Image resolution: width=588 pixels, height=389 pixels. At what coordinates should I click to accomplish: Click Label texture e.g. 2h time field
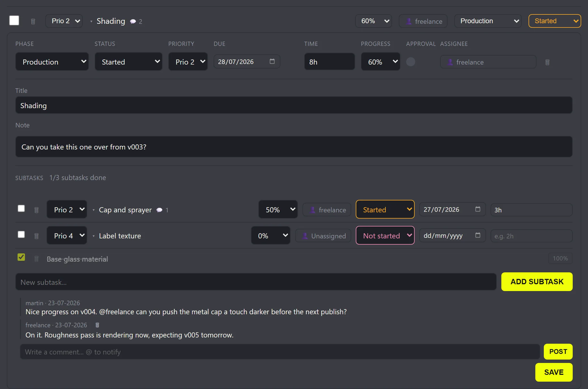[531, 236]
